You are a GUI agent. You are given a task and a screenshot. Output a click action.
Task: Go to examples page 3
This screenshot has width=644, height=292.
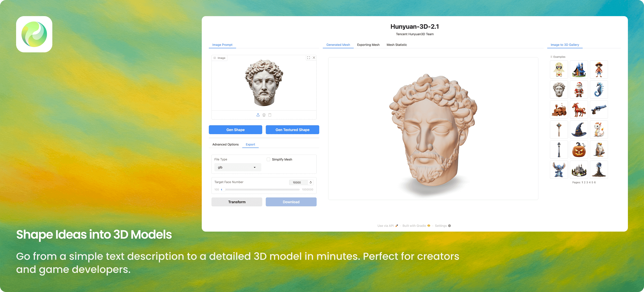tap(587, 182)
